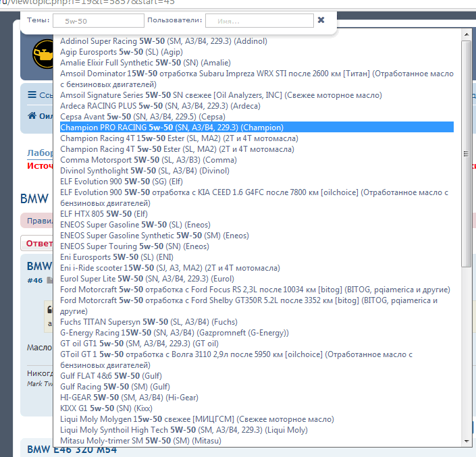Click the home icon in breadcrumbs
Image resolution: width=476 pixels, height=457 pixels.
(x=32, y=115)
